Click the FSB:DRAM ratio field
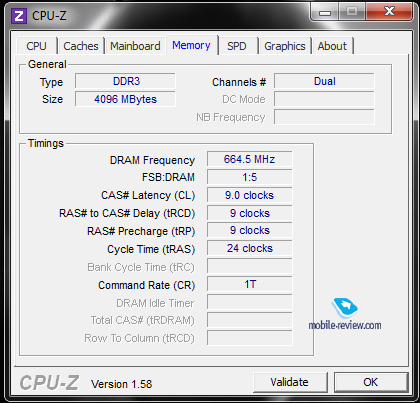This screenshot has width=420, height=403. 249,177
